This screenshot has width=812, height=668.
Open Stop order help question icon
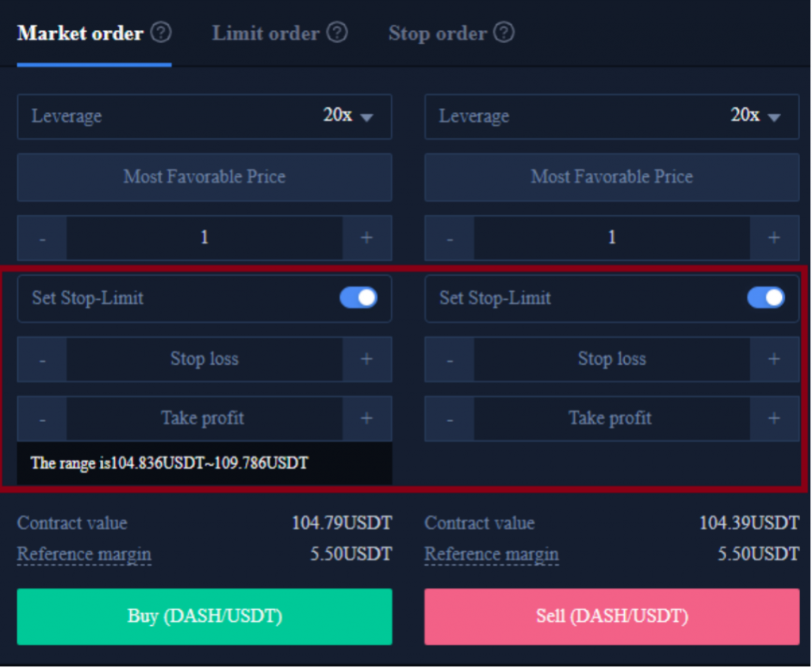504,33
